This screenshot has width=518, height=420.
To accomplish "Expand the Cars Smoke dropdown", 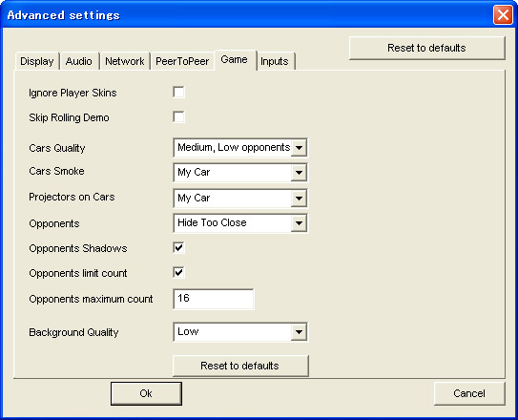I will [240, 172].
